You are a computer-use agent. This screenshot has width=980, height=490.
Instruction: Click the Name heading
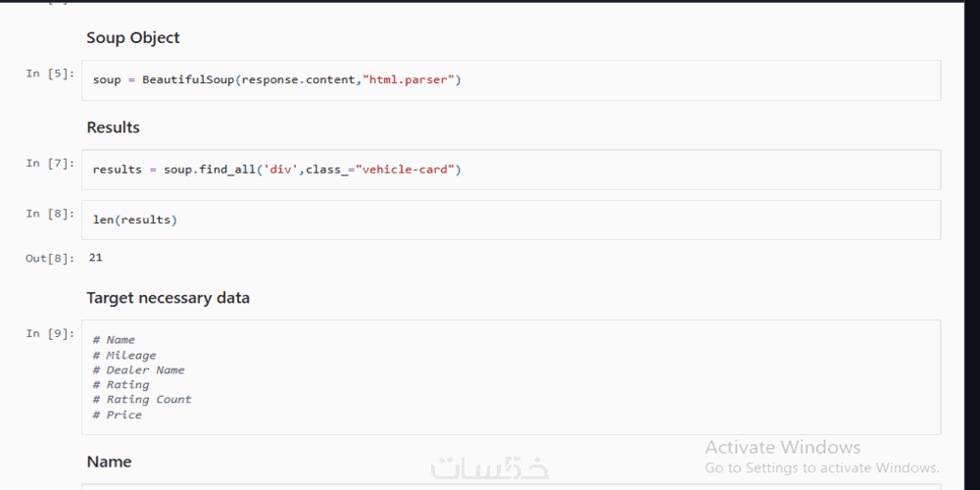[109, 462]
